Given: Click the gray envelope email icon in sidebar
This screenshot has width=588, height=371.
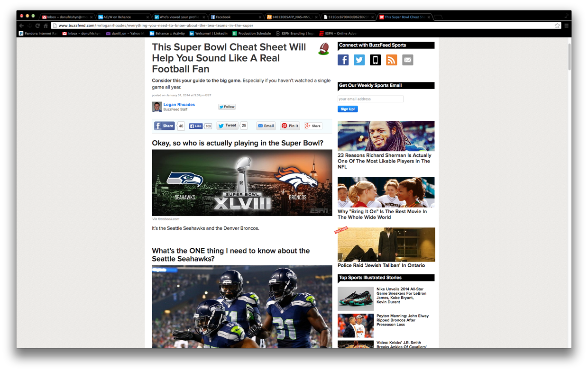Looking at the screenshot, I should 407,60.
